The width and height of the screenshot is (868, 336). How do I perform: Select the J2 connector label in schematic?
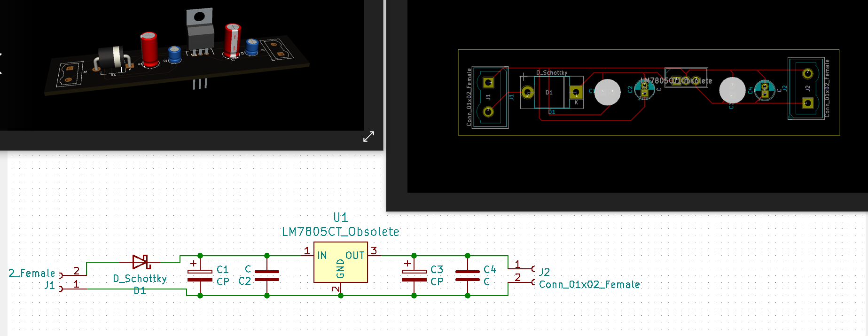pos(544,272)
